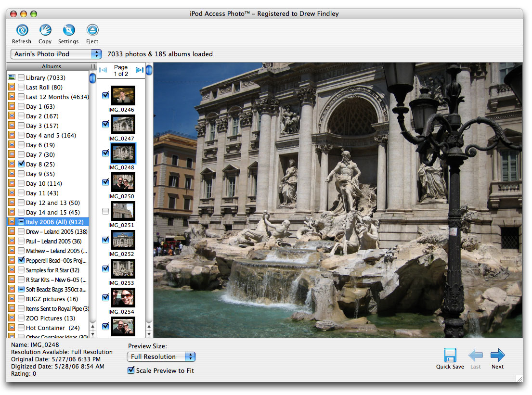Uncheck the Day 8 album checkbox

pyautogui.click(x=21, y=164)
